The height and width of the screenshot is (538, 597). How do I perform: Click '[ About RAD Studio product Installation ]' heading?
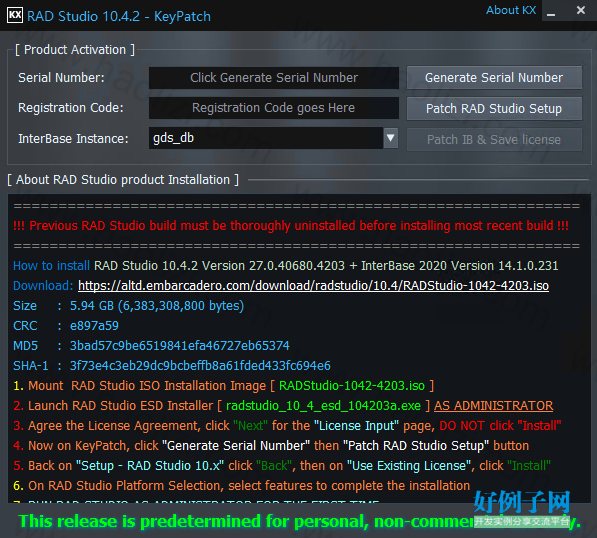(x=123, y=179)
